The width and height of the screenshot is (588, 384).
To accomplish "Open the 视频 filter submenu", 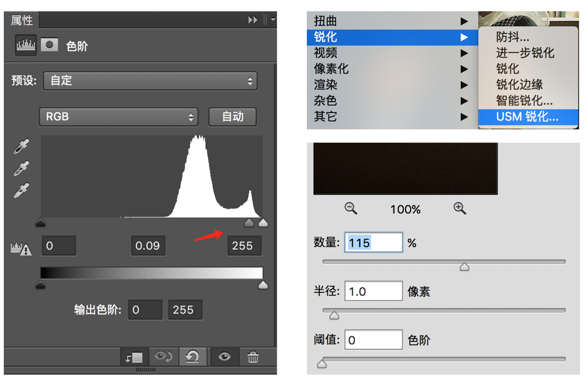I will click(392, 53).
